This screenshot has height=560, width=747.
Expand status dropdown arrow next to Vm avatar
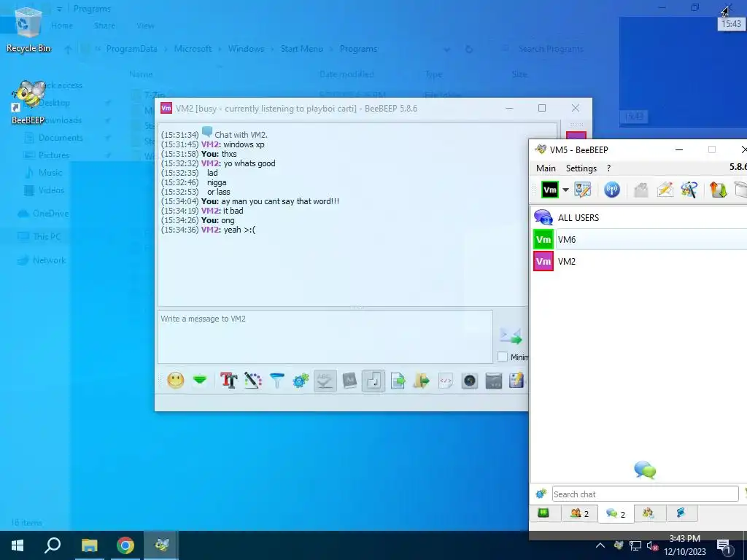(565, 190)
